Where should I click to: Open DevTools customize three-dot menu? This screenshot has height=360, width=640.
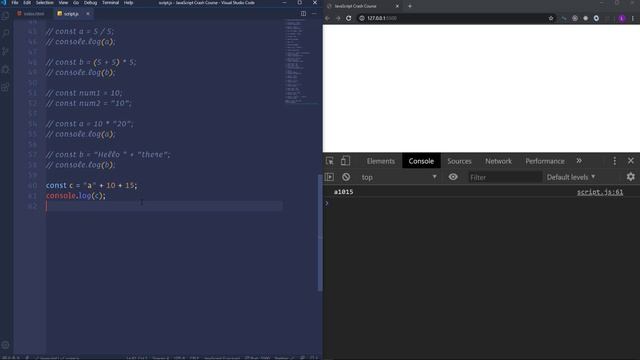(615, 161)
